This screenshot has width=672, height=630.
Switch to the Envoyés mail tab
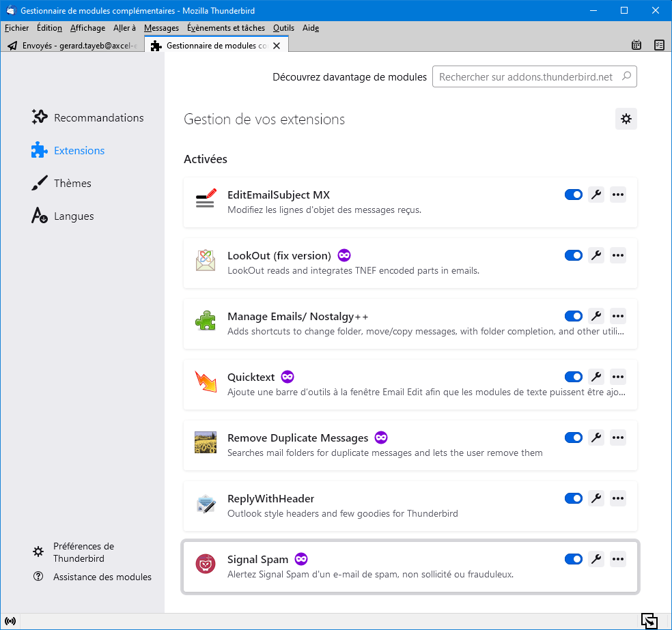(x=73, y=46)
